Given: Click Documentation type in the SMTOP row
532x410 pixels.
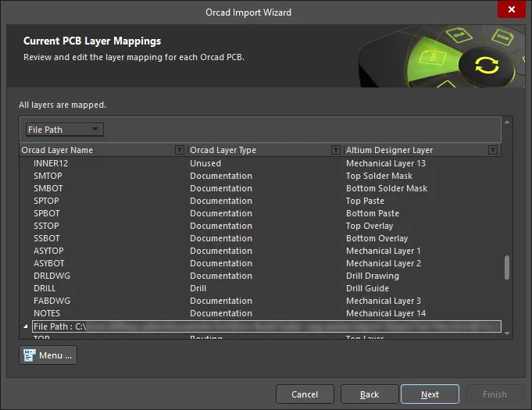Looking at the screenshot, I should [x=221, y=176].
